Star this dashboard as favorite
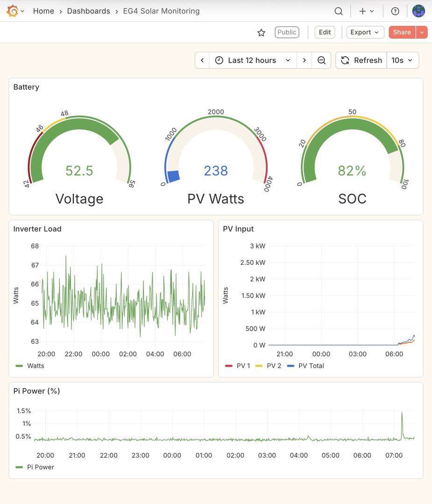Viewport: 432px width, 504px height. tap(262, 32)
